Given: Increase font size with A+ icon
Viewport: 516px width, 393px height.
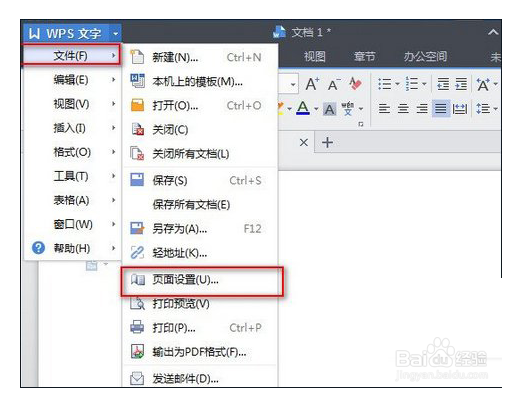Looking at the screenshot, I should (x=313, y=84).
